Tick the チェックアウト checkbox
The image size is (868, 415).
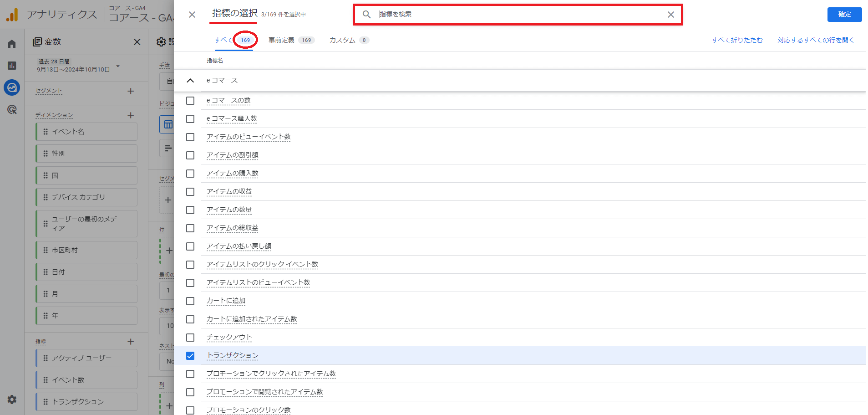190,338
